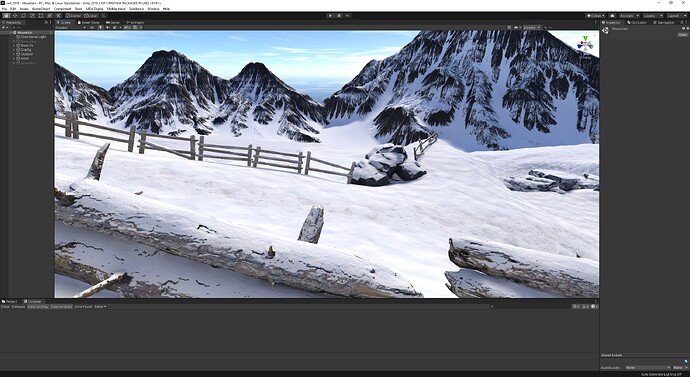Viewport: 690px width, 377px height.
Task: Open the Layers dropdown
Action: pyautogui.click(x=653, y=16)
